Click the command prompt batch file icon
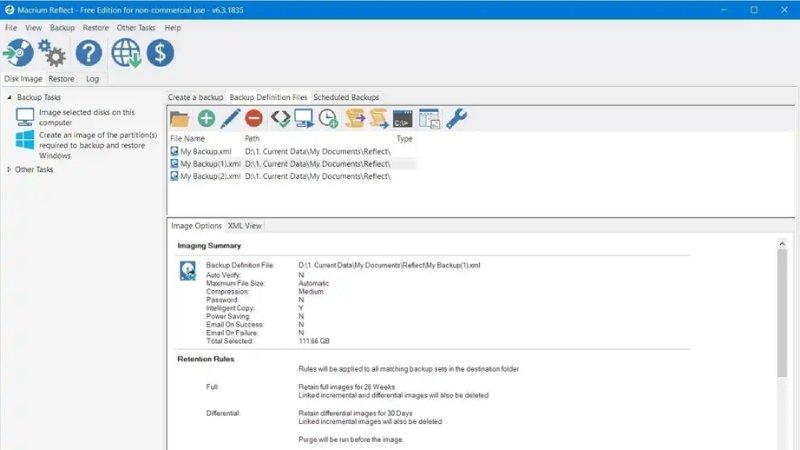This screenshot has height=450, width=800. click(x=403, y=119)
